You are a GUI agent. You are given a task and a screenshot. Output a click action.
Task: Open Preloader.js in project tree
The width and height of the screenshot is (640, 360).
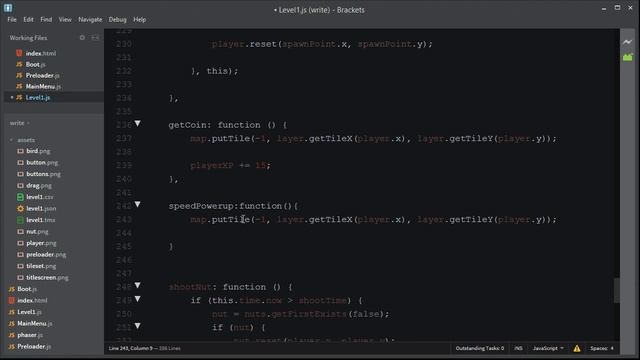(34, 346)
